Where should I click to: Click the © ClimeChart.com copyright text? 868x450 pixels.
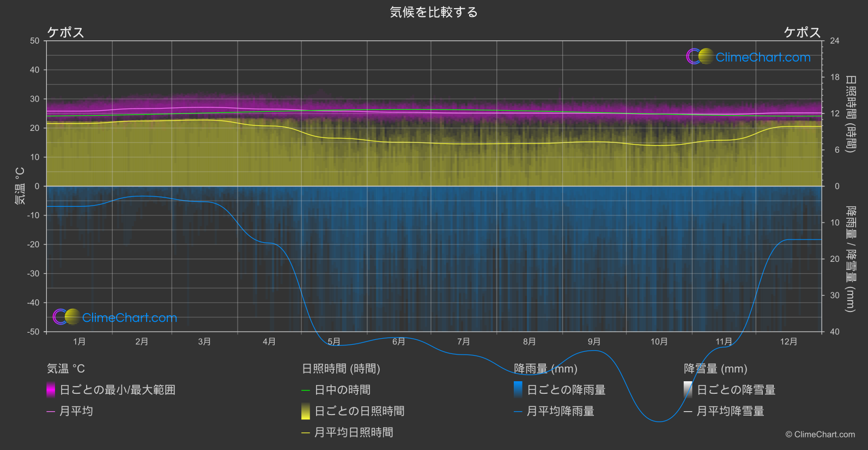click(x=820, y=434)
